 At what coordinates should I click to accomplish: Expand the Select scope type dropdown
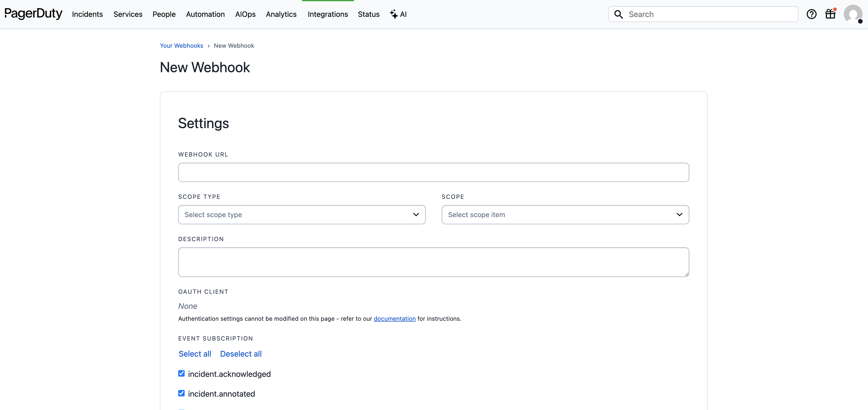click(302, 214)
